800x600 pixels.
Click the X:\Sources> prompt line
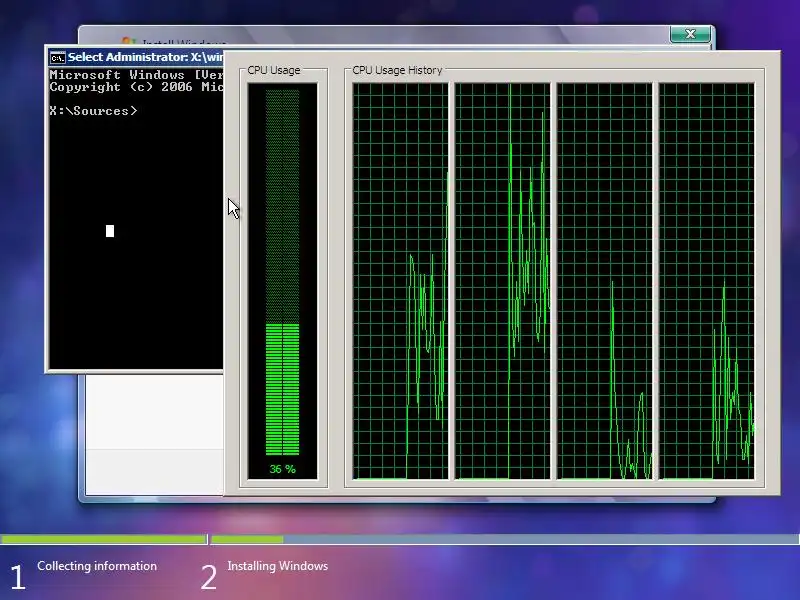(94, 111)
